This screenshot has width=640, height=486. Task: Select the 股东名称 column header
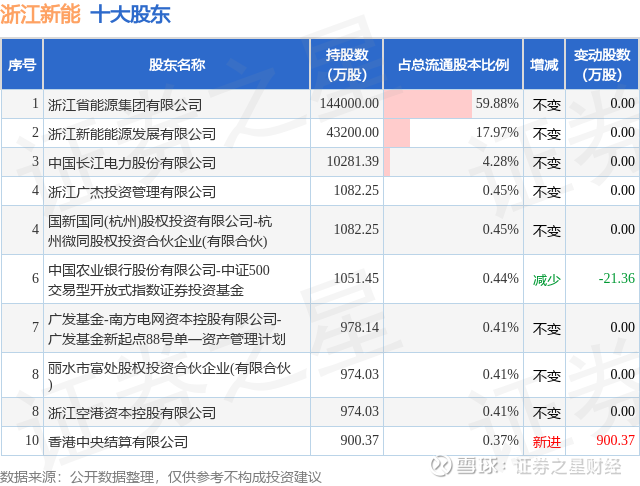click(176, 64)
